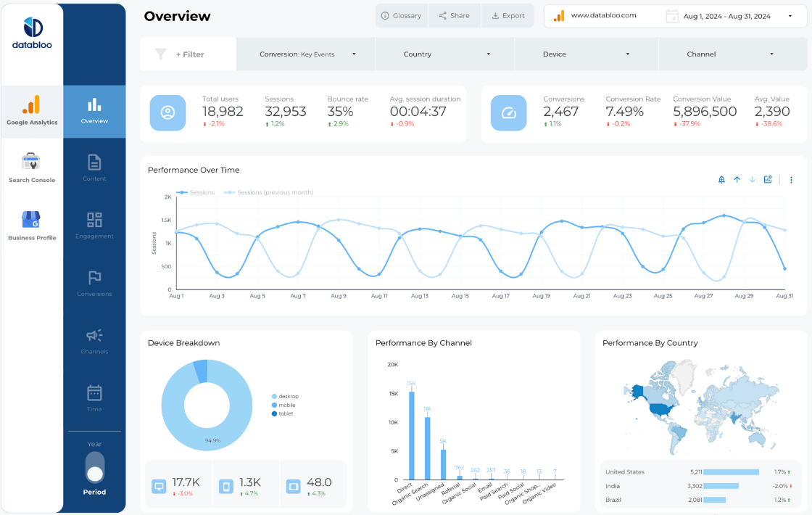Click the Export button
812x515 pixels.
[508, 15]
